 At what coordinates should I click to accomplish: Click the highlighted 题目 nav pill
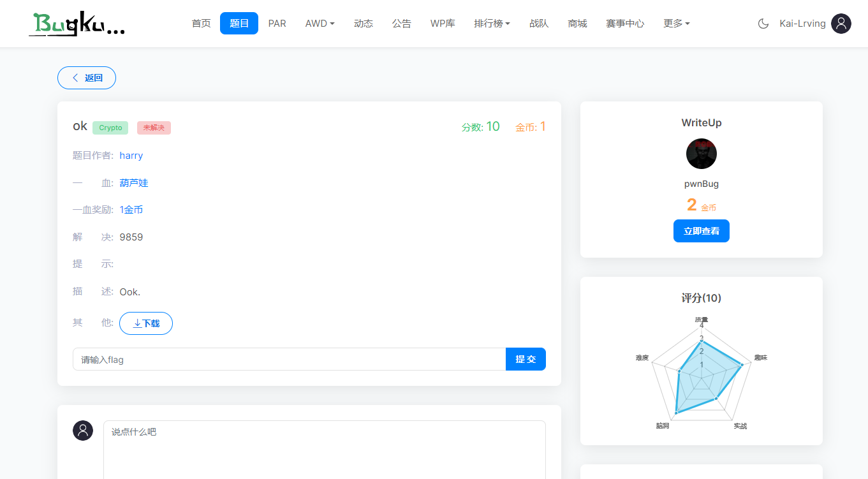pos(239,23)
